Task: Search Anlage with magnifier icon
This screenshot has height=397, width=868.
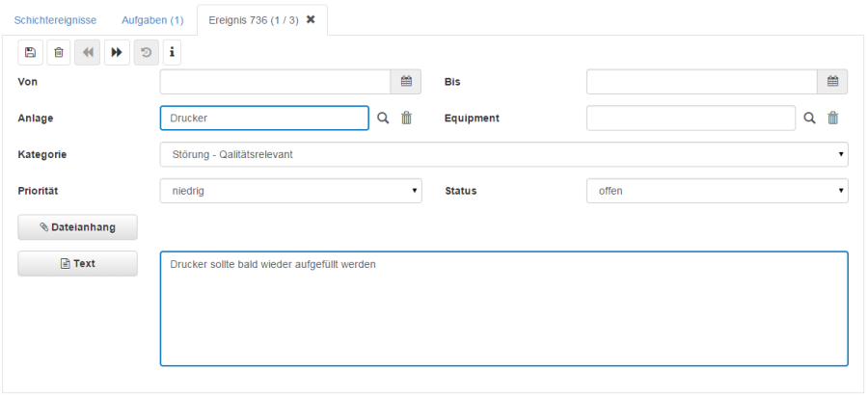Action: point(383,118)
